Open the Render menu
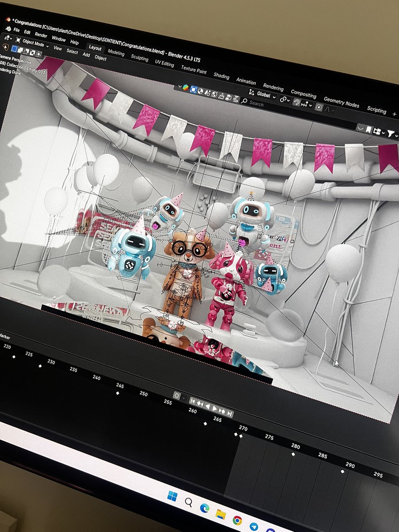The height and width of the screenshot is (532, 399). [41, 35]
